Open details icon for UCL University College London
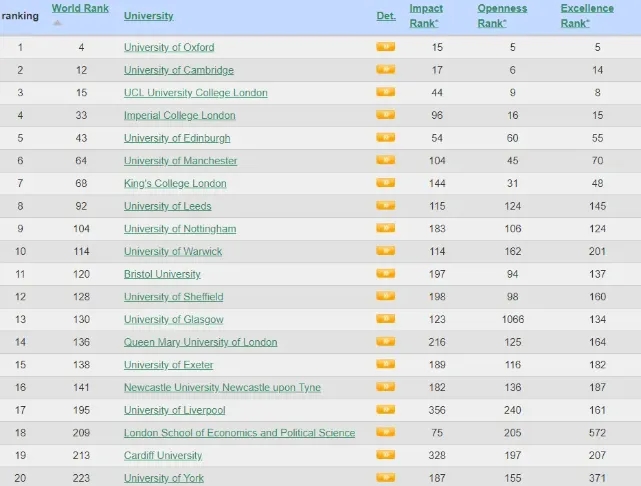The width and height of the screenshot is (641, 486). (385, 92)
